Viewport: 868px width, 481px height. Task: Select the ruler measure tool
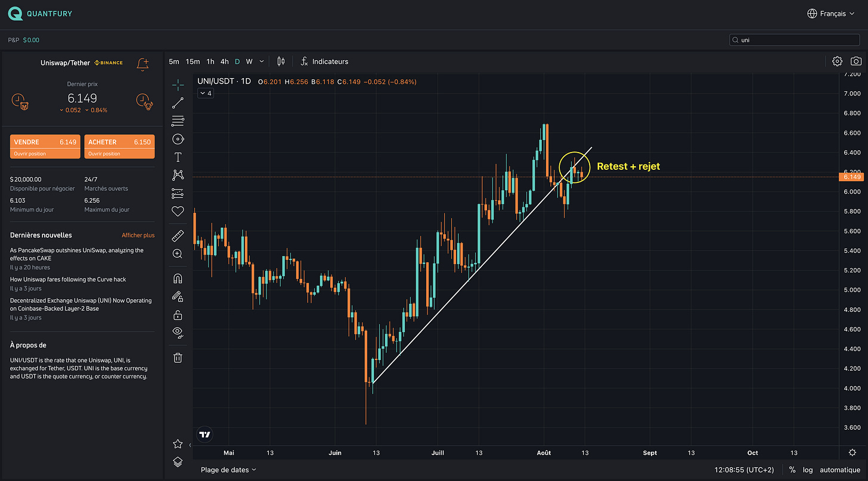click(x=178, y=235)
